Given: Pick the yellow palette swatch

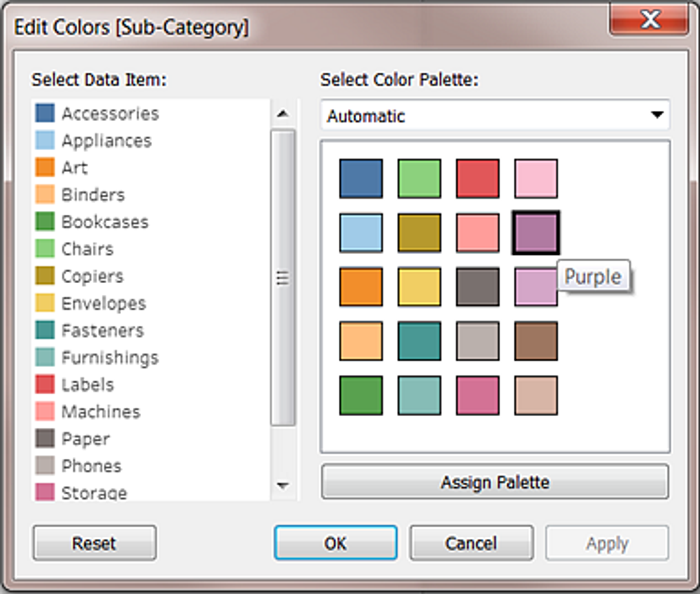Looking at the screenshot, I should (x=419, y=287).
